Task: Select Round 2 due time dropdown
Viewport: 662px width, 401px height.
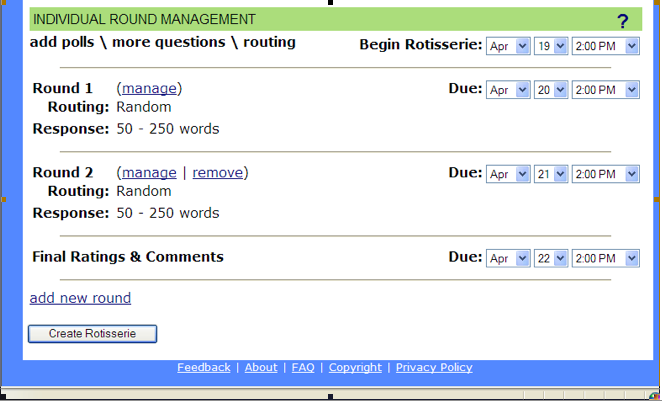Action: tap(605, 174)
